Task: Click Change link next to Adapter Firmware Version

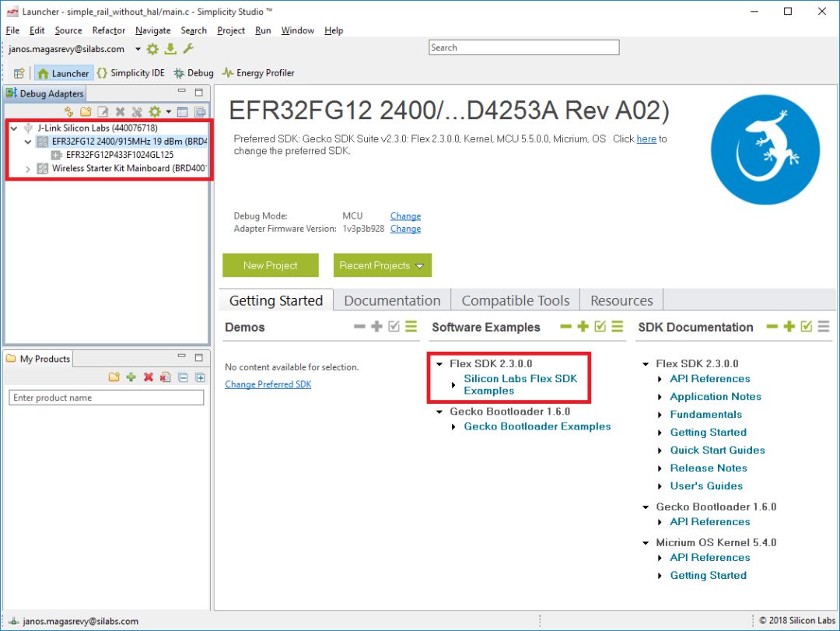Action: pos(405,229)
